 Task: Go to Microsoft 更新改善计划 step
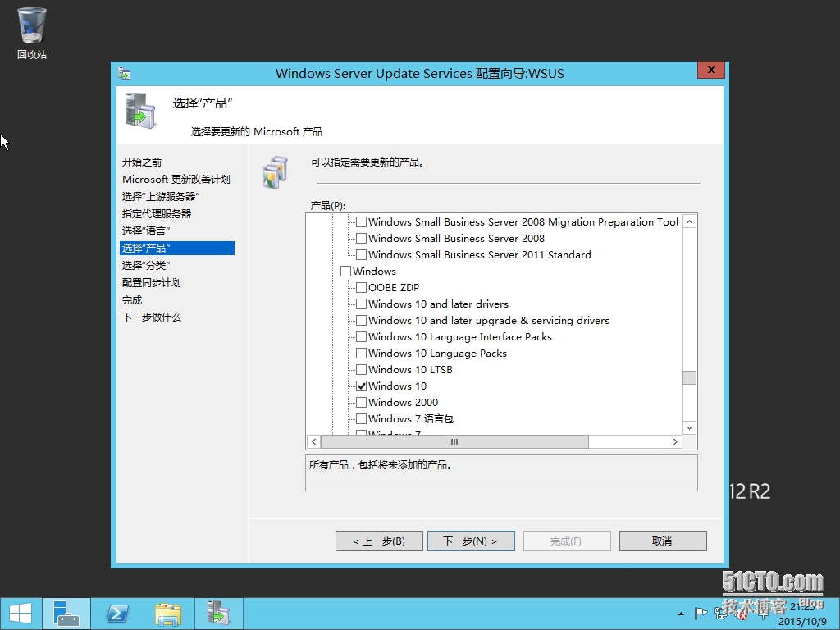176,179
